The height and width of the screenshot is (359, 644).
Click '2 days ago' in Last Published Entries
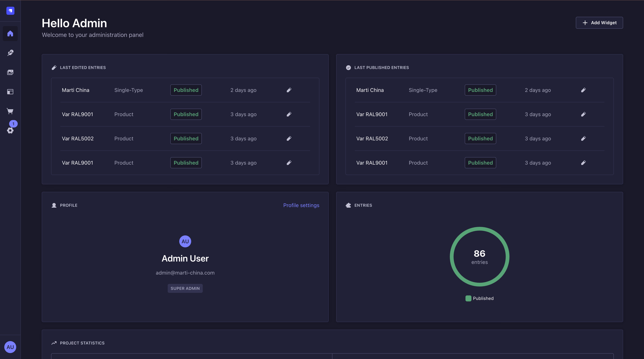(x=538, y=90)
